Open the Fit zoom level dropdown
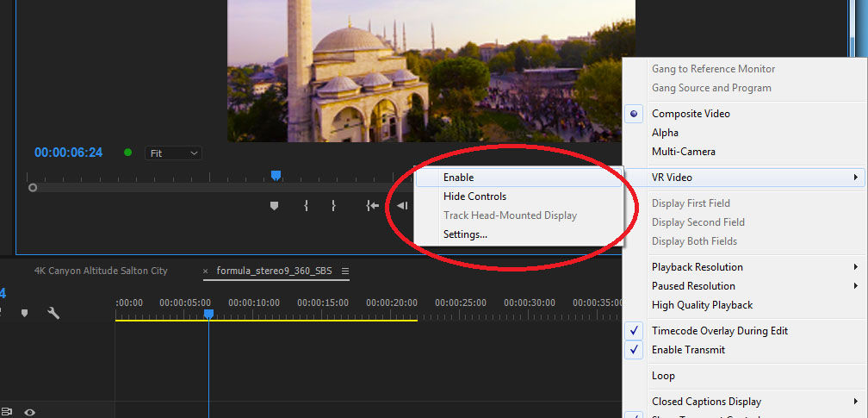 click(173, 153)
